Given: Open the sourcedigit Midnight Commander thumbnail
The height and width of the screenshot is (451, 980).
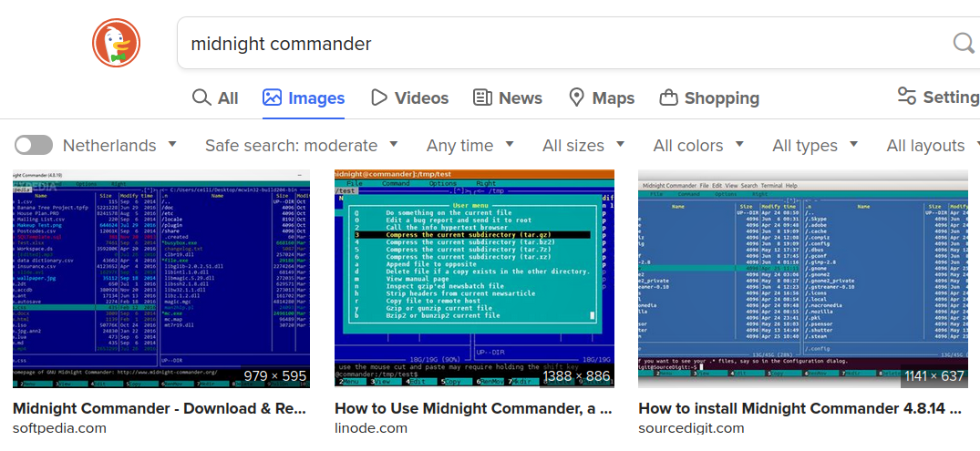Looking at the screenshot, I should (802, 279).
